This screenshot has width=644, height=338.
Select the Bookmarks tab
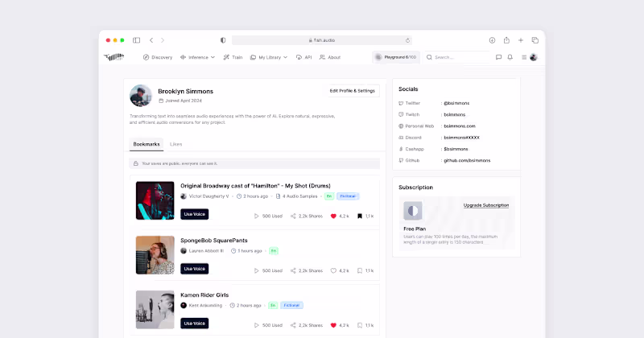point(147,144)
